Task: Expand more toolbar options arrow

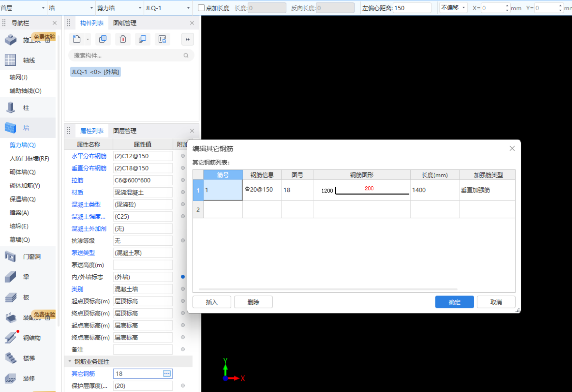Action: 188,39
